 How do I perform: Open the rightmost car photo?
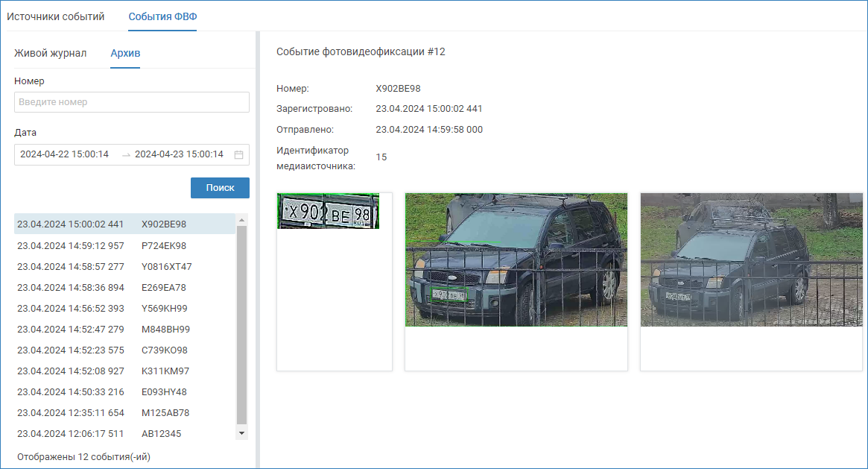click(753, 259)
